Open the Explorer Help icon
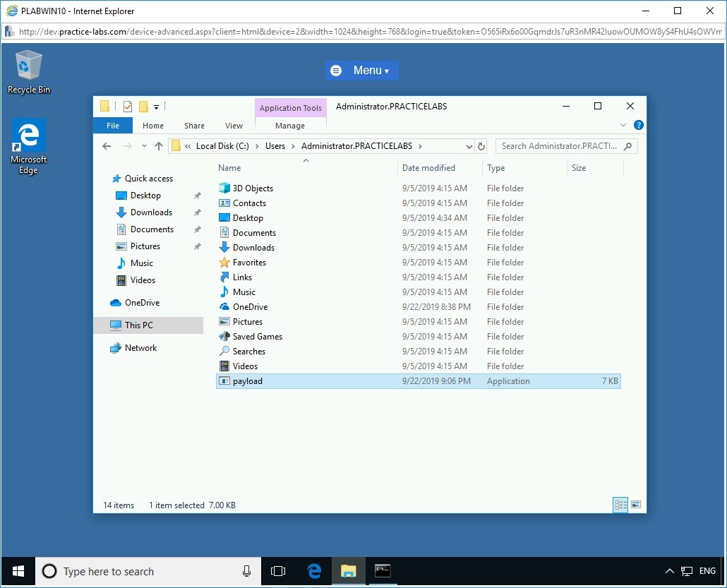Screen dimensions: 727x588 638,125
